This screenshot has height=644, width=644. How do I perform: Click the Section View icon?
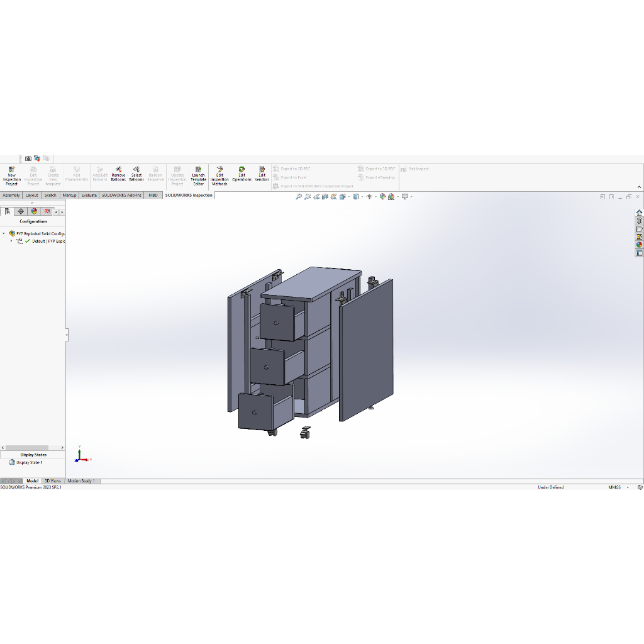325,197
